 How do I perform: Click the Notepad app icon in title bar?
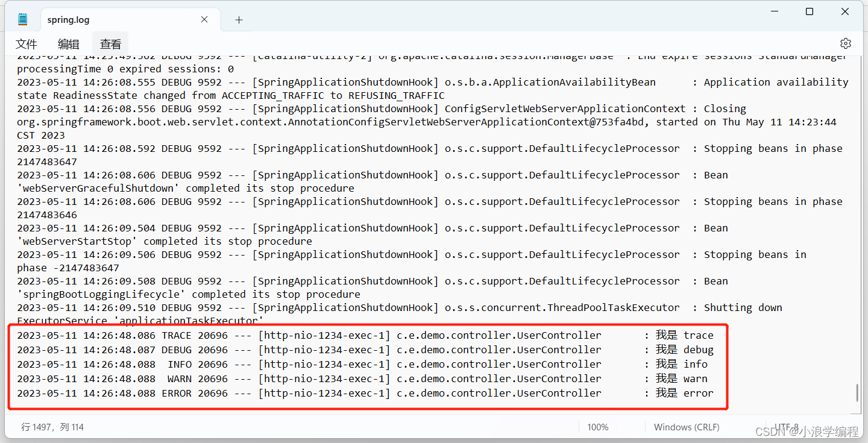tap(22, 19)
